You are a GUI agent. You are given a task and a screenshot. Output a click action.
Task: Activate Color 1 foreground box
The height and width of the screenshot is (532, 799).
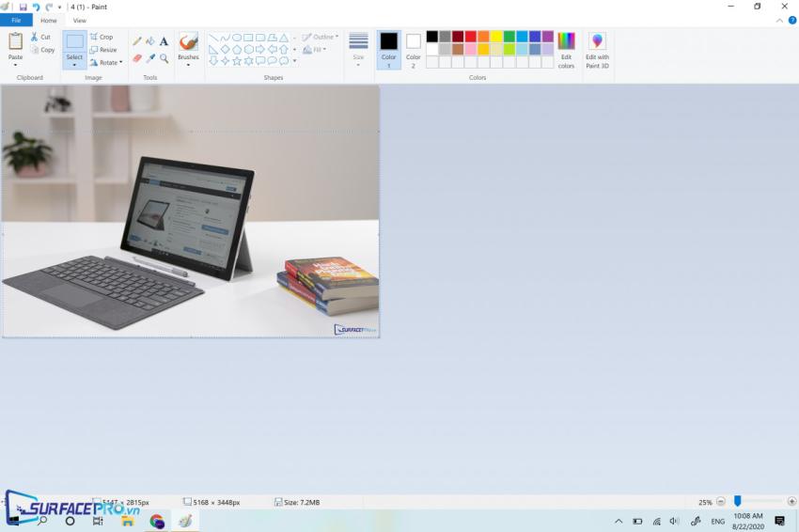point(388,50)
